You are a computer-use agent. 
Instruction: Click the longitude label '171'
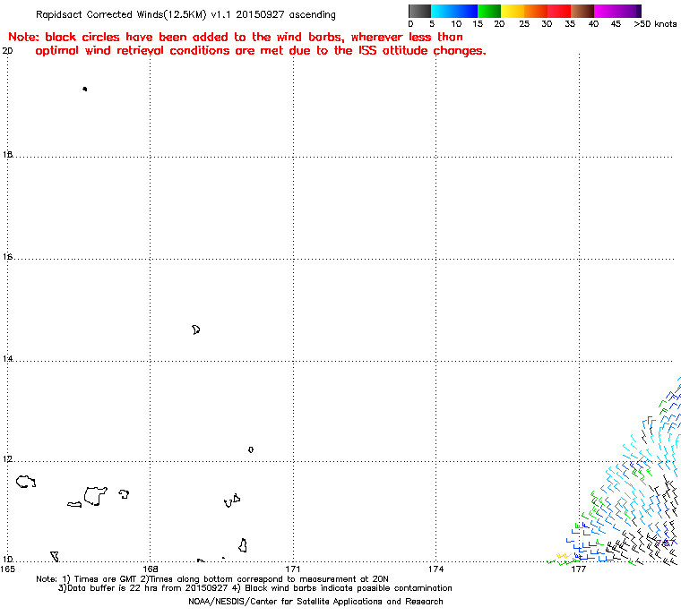tap(293, 569)
